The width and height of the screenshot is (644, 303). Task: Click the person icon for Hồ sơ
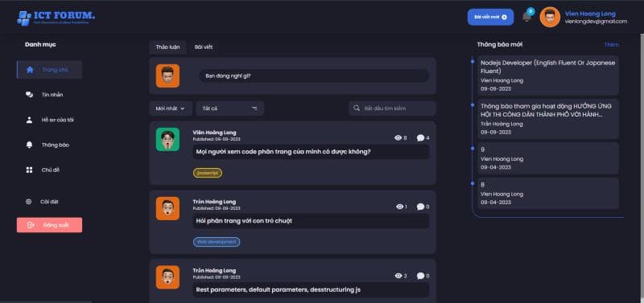pyautogui.click(x=29, y=120)
